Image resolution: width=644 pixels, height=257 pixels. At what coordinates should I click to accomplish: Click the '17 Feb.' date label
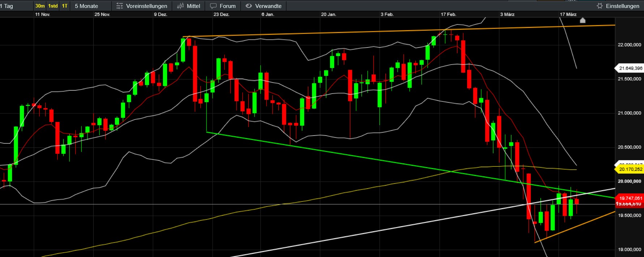point(448,14)
